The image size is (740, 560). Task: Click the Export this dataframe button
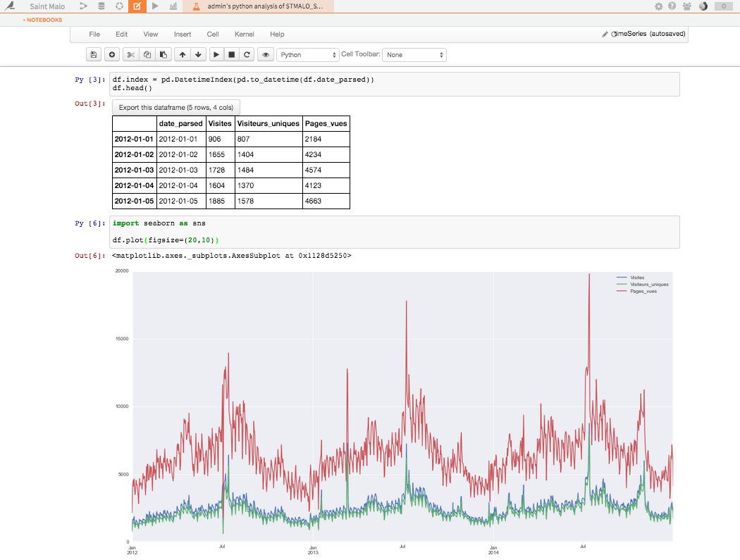point(175,106)
